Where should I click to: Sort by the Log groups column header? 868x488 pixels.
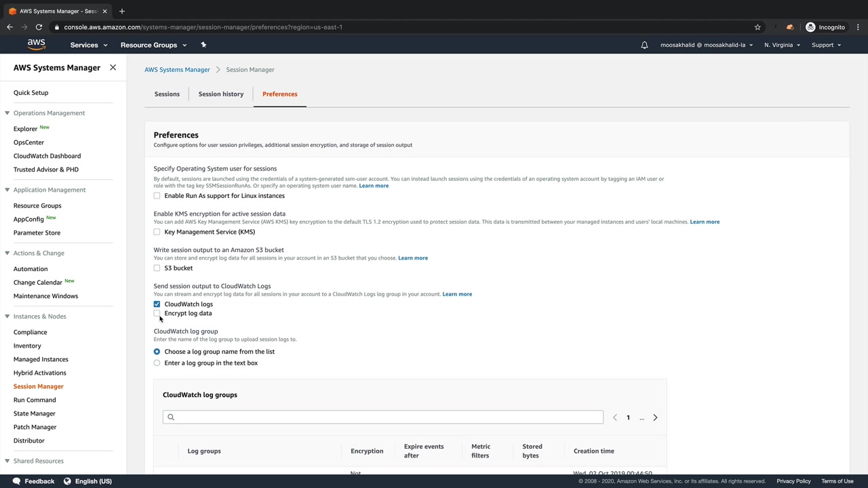pyautogui.click(x=204, y=451)
